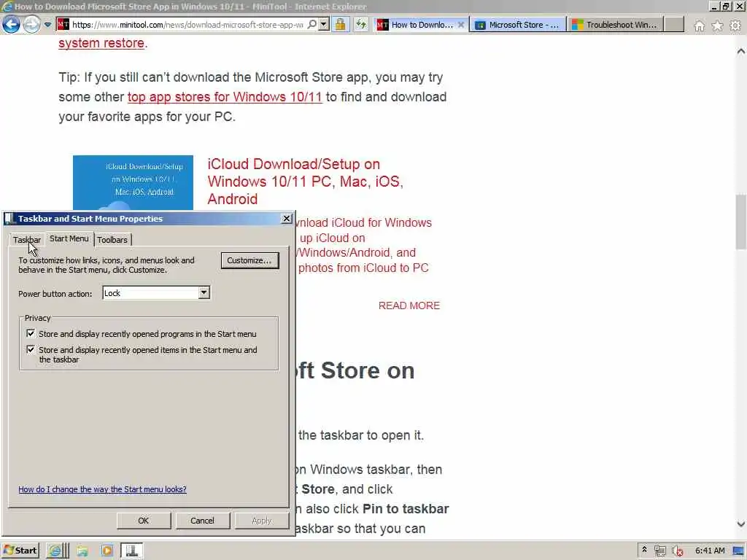This screenshot has height=560, width=747.
Task: Click Internet Explorer forward arrow button
Action: click(x=32, y=24)
